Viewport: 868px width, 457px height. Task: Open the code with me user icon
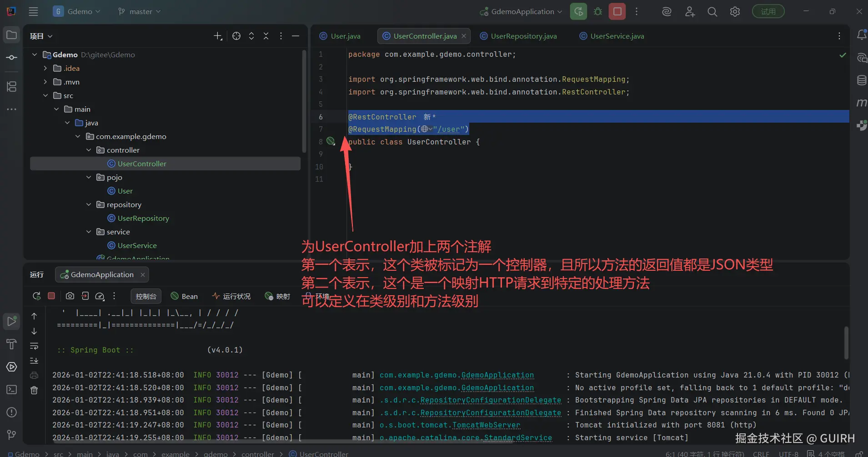pyautogui.click(x=690, y=11)
